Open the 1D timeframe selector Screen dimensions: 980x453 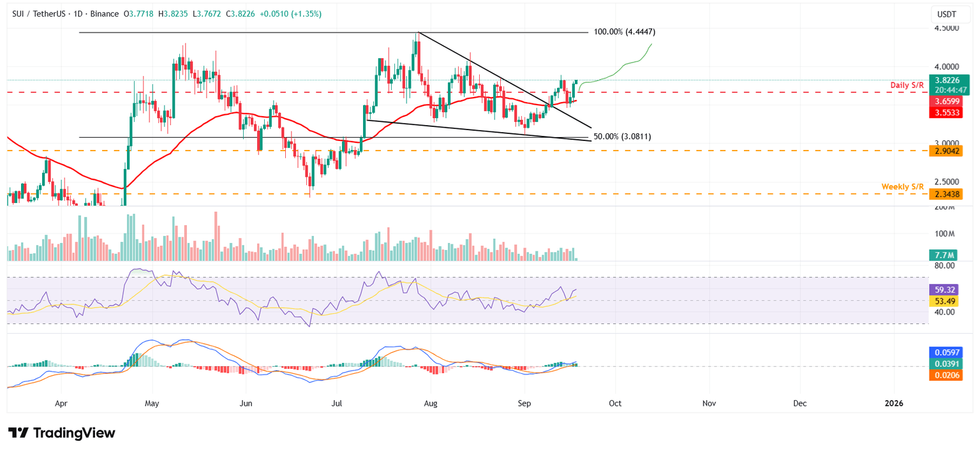click(78, 13)
